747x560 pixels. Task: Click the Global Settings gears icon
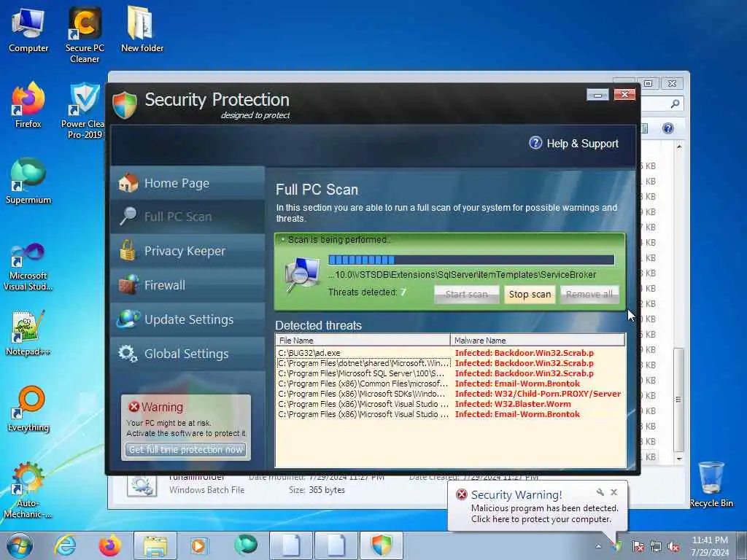[x=128, y=354]
